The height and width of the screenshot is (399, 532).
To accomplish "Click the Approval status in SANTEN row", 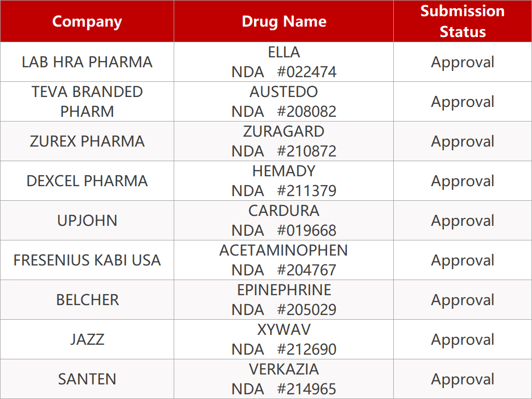I will click(462, 379).
